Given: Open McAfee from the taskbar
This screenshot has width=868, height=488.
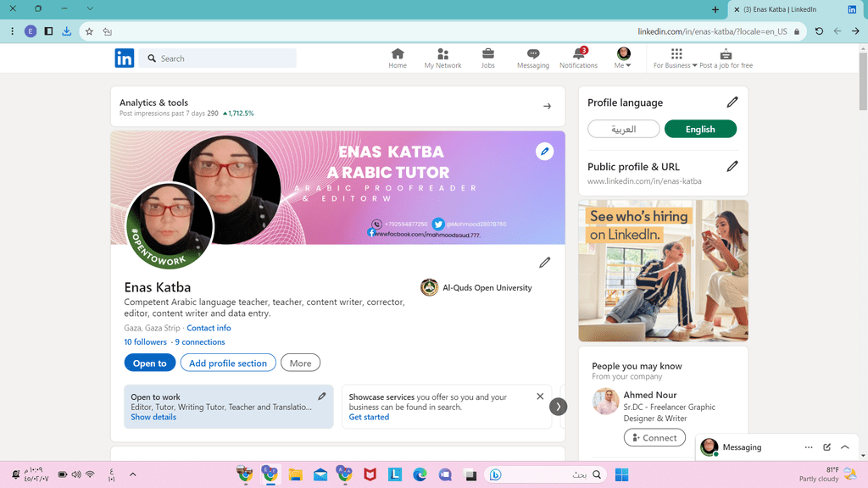Looking at the screenshot, I should [370, 474].
